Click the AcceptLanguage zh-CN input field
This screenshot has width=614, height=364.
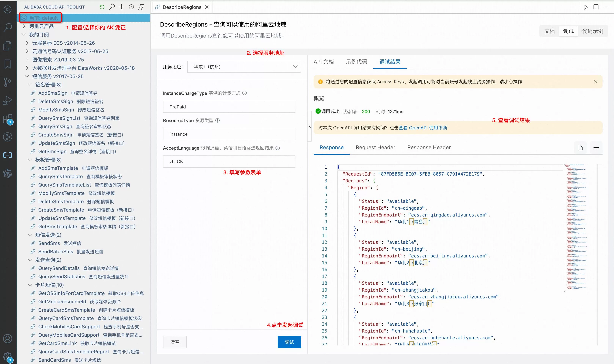tap(229, 162)
